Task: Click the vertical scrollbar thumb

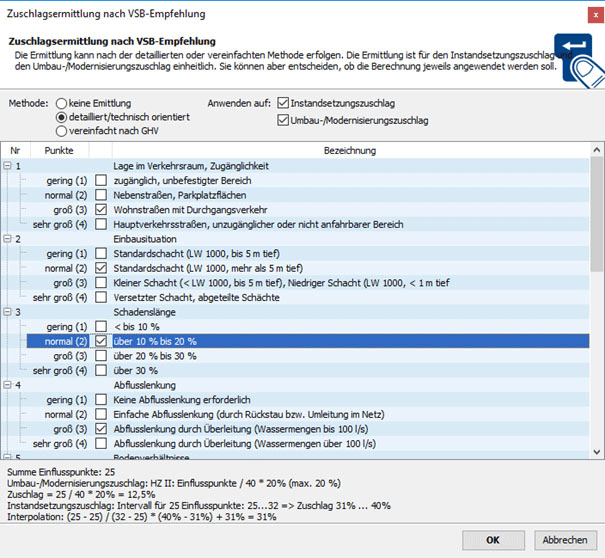Action: tap(597, 214)
